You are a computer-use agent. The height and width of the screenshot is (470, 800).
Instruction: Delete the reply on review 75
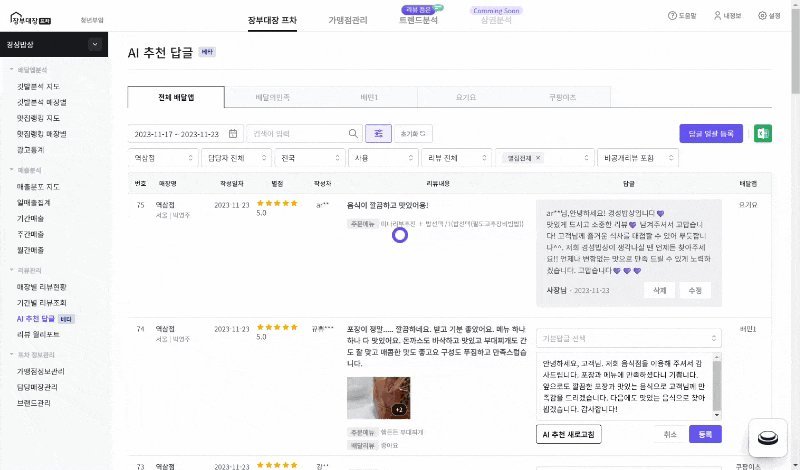[660, 290]
